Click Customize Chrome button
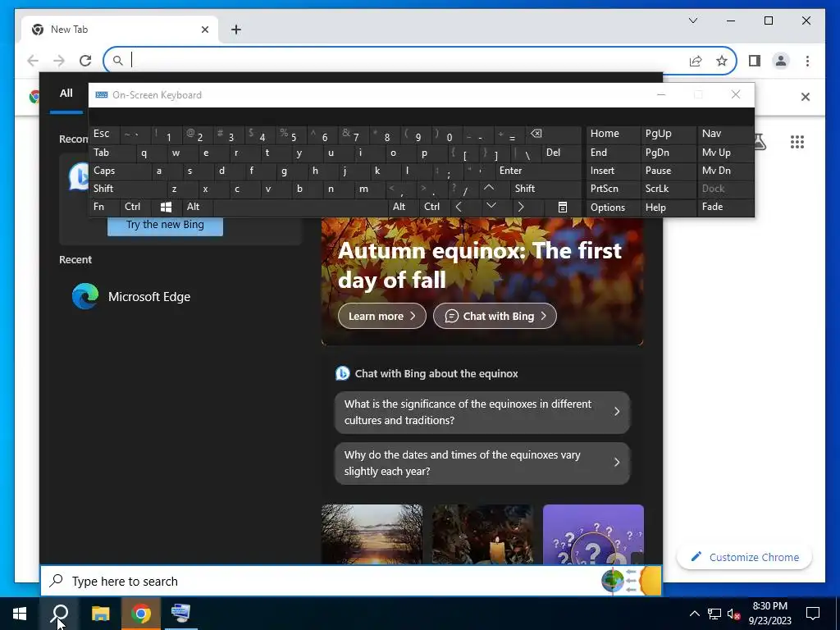 tap(745, 557)
